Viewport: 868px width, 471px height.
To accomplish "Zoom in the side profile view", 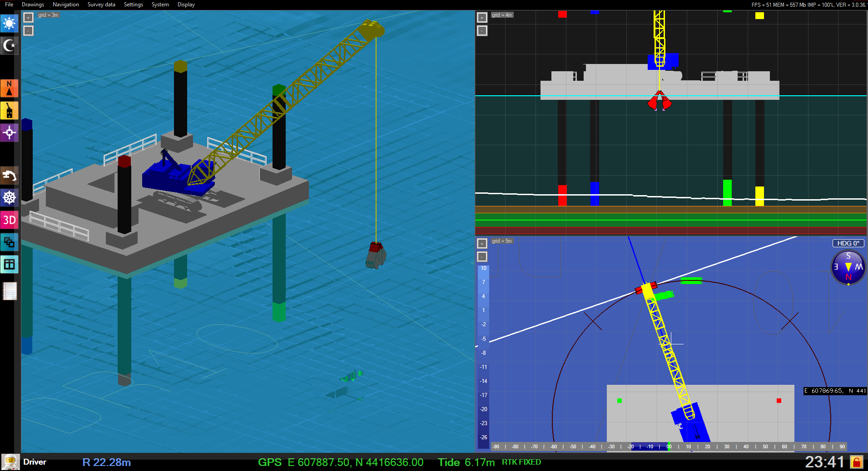I will [x=482, y=17].
